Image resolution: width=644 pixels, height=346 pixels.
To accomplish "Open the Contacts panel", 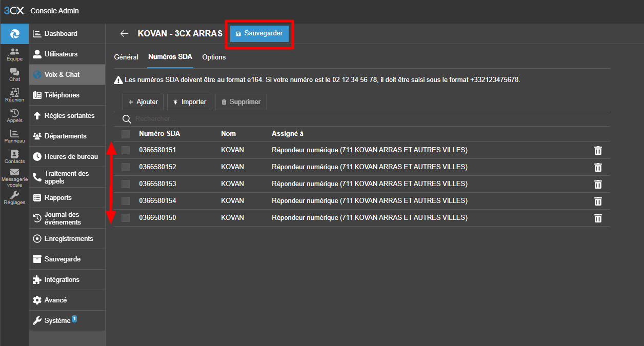I will coord(14,157).
